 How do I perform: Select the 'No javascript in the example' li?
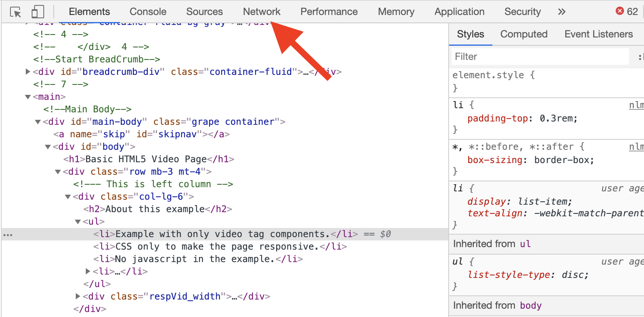(x=198, y=259)
